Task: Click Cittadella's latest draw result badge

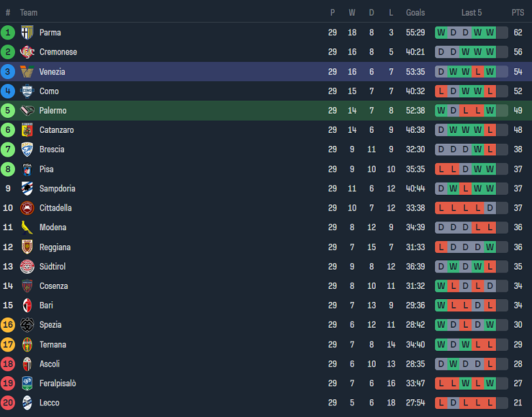Action: pos(490,208)
